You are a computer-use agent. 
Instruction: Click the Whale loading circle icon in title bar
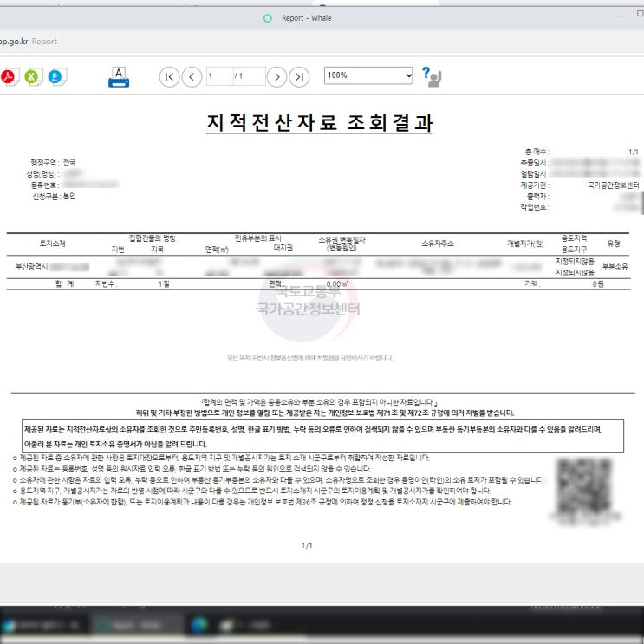click(267, 18)
